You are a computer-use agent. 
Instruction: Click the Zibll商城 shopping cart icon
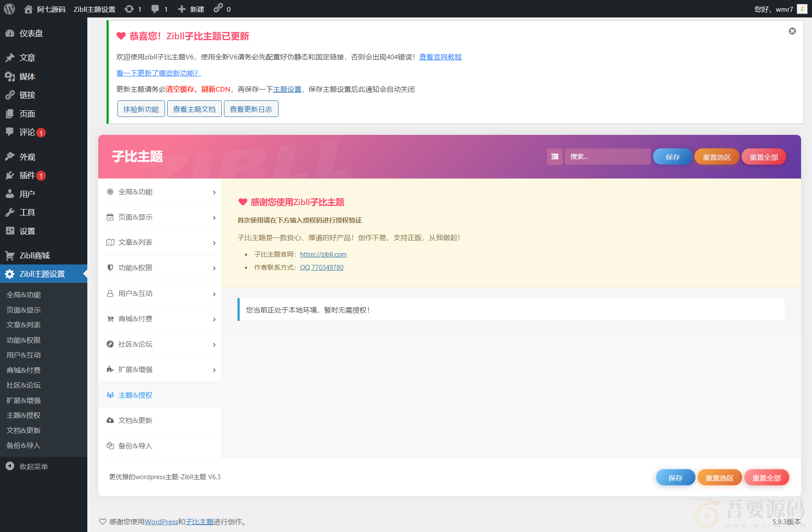(10, 255)
